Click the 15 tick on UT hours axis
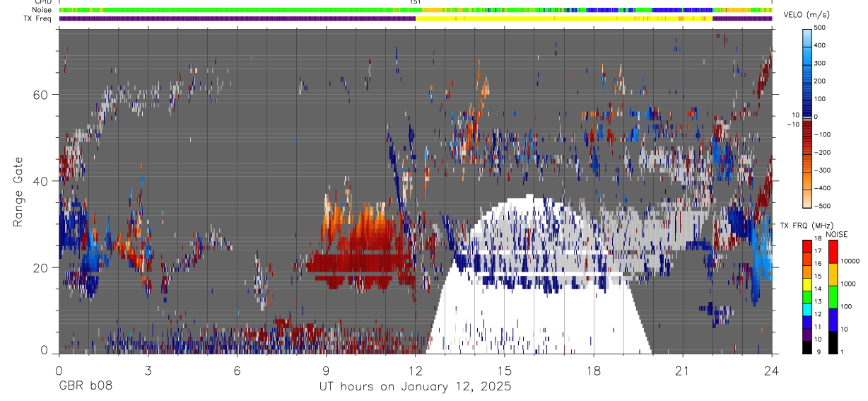 [504, 371]
